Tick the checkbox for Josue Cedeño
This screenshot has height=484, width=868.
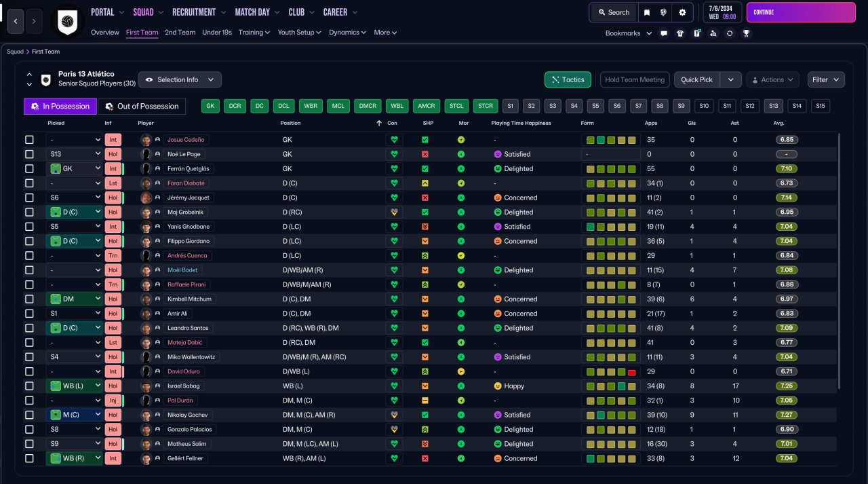29,140
